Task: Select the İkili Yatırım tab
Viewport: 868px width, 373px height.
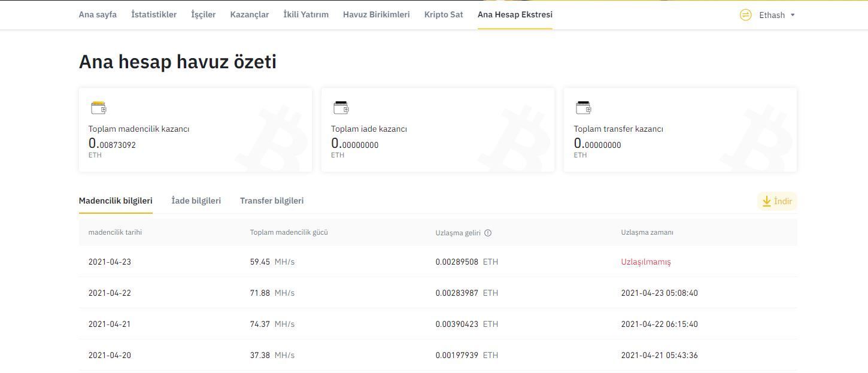Action: coord(306,14)
